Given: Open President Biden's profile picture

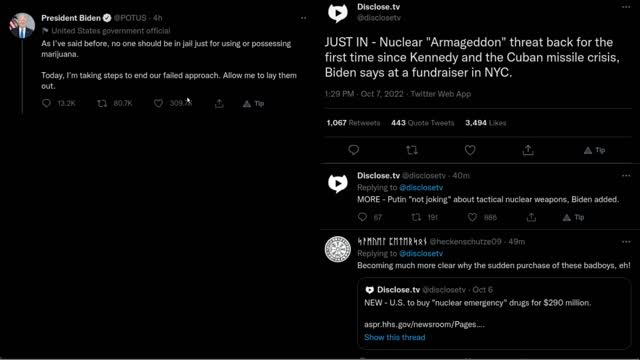Looking at the screenshot, I should 22,25.
